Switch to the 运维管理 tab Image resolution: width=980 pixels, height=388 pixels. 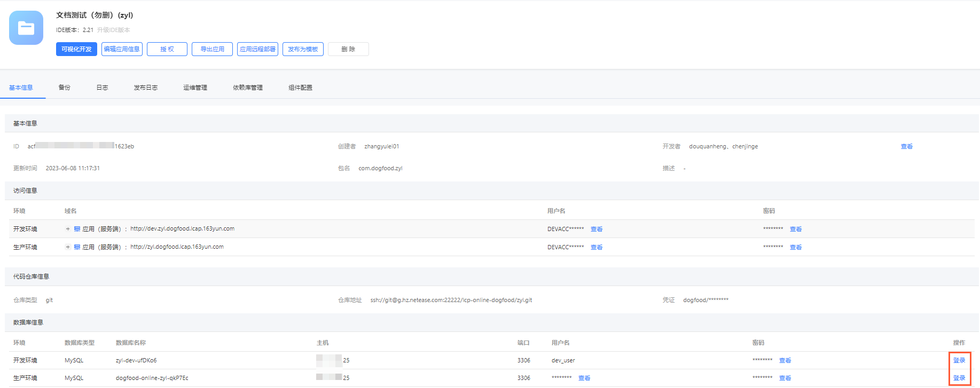[x=195, y=88]
